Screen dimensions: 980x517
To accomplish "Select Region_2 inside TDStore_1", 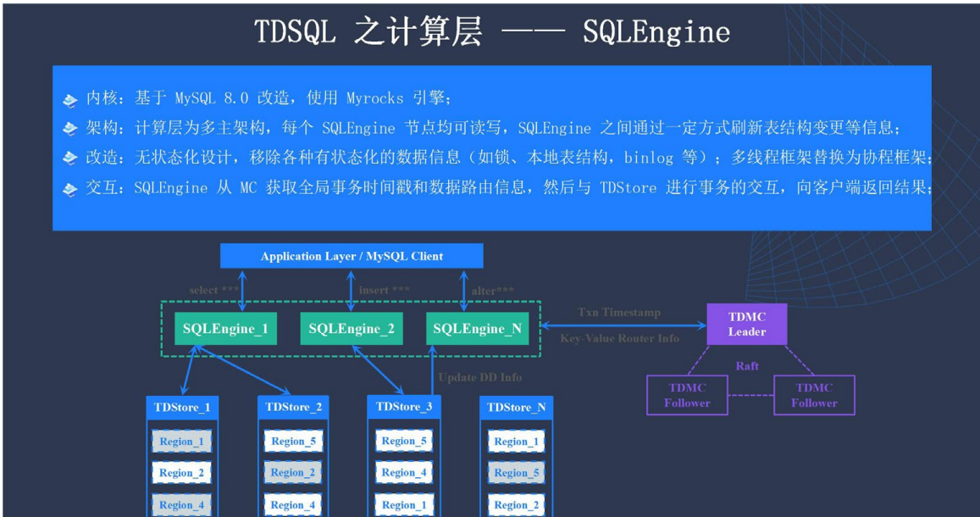I will pyautogui.click(x=182, y=473).
